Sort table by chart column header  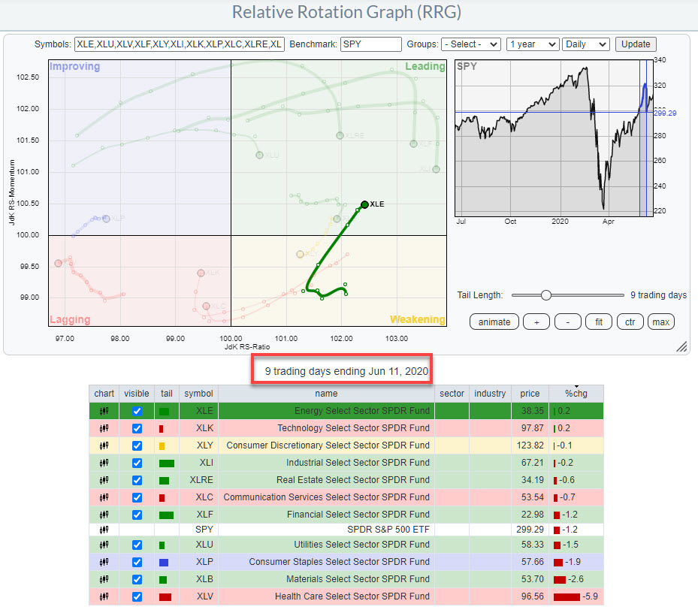coord(104,394)
